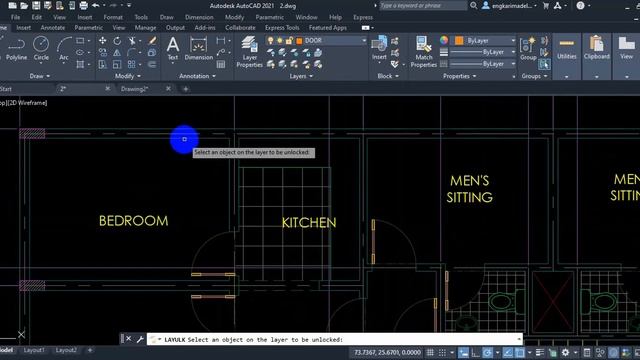Close the Drawing2 file tab
Image resolution: width=640 pixels, height=360 pixels.
tap(168, 89)
